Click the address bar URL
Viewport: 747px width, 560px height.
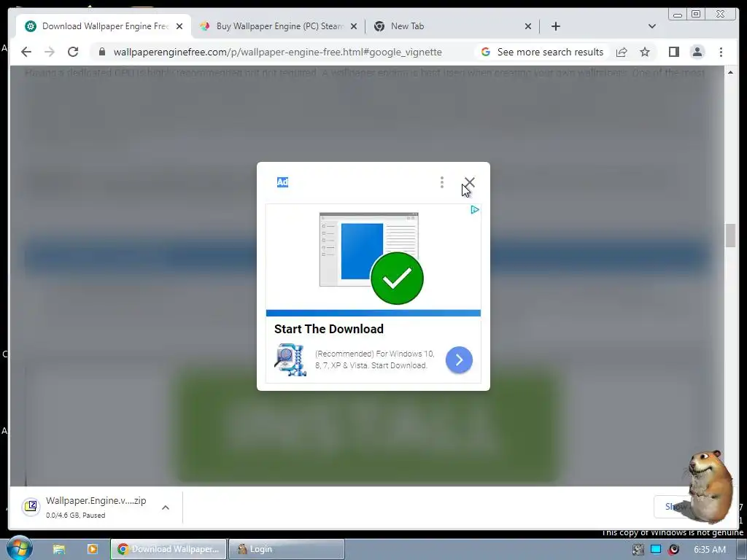tap(277, 52)
